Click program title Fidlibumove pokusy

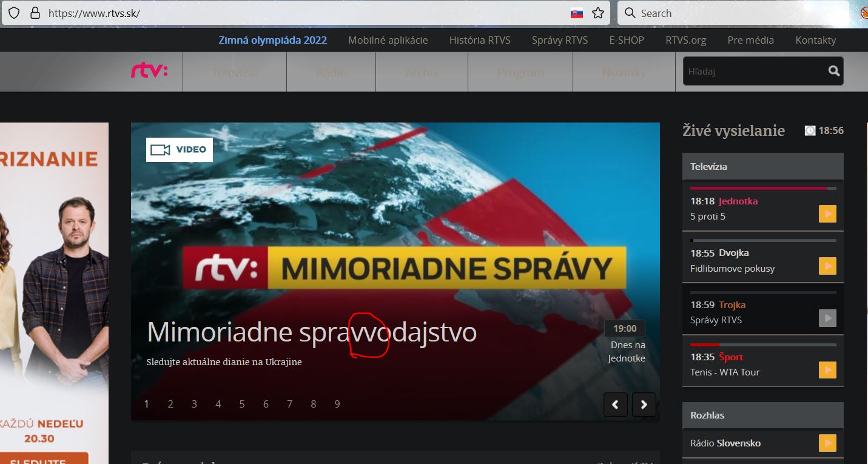click(x=733, y=268)
